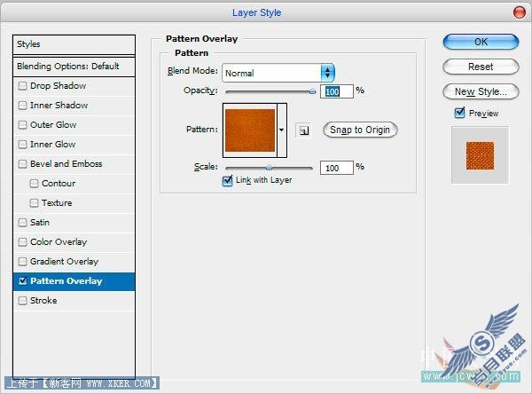Open the Blend Mode dropdown showing Normal

(x=278, y=73)
